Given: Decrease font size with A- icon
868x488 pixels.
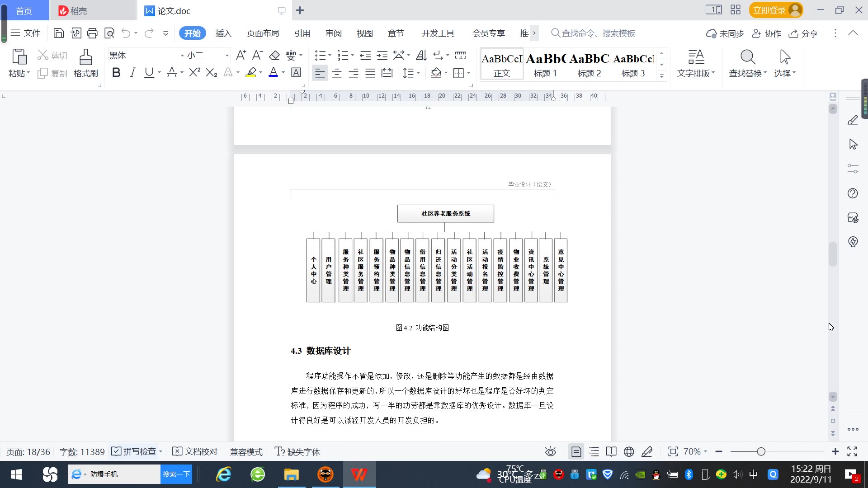Looking at the screenshot, I should point(257,55).
